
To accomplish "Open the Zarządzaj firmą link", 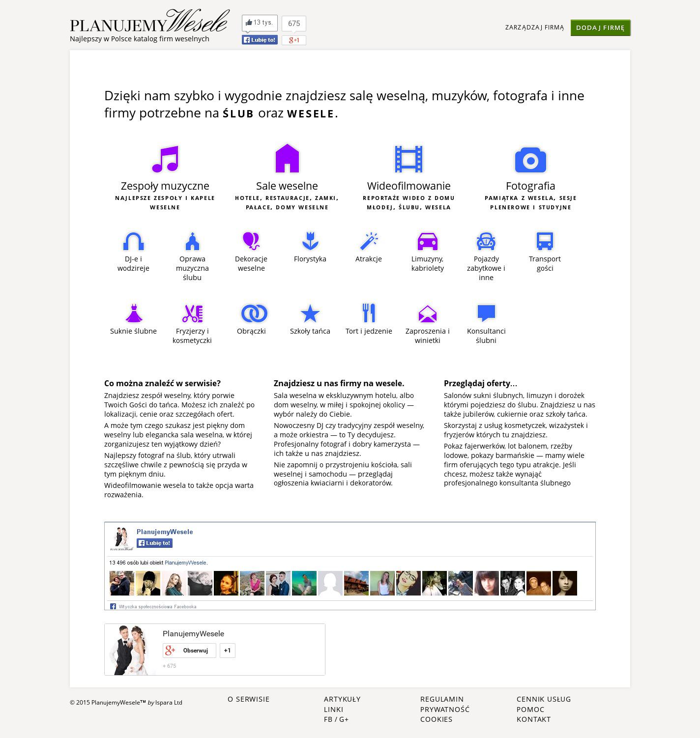I will [534, 28].
